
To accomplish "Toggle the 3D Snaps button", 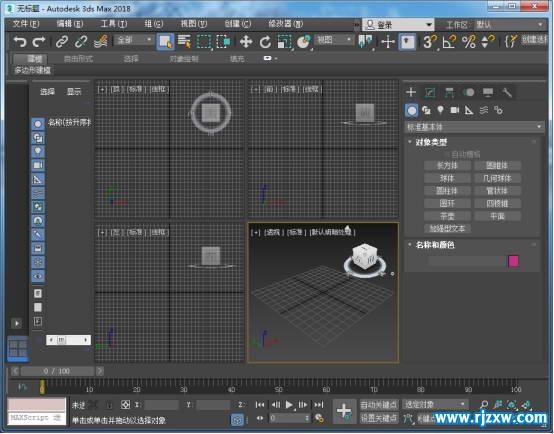I will pyautogui.click(x=430, y=42).
